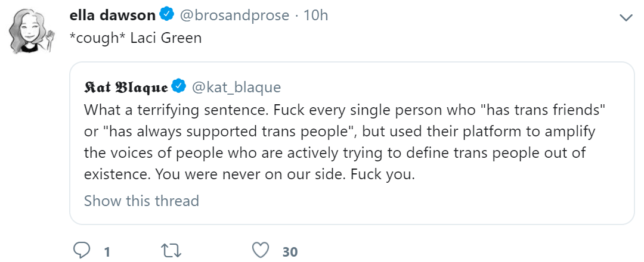
Task: Click 'has trans friends' phrase in the quoted tweet
Action: (x=538, y=111)
